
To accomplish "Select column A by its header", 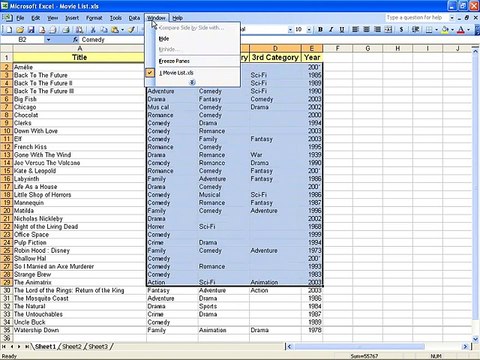I will pyautogui.click(x=79, y=49).
